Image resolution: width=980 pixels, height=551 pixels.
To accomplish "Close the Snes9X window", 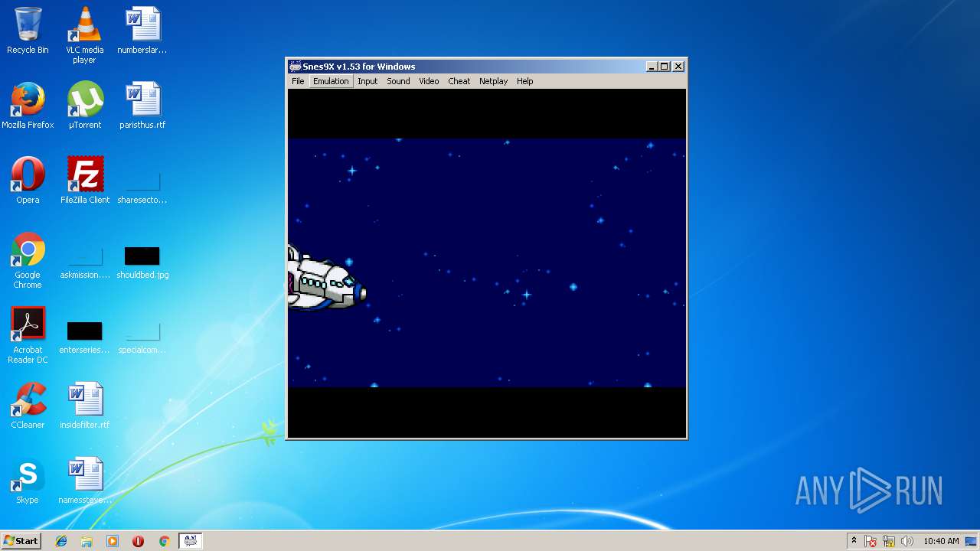I will [x=678, y=67].
